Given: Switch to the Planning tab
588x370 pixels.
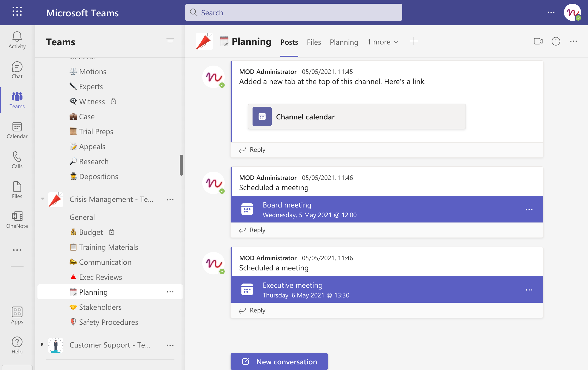Looking at the screenshot, I should 344,42.
